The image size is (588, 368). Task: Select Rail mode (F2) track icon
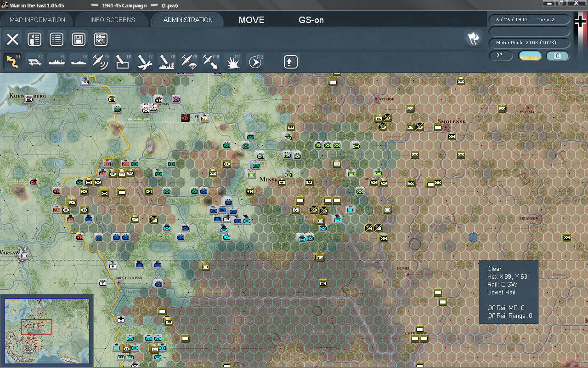tap(34, 62)
